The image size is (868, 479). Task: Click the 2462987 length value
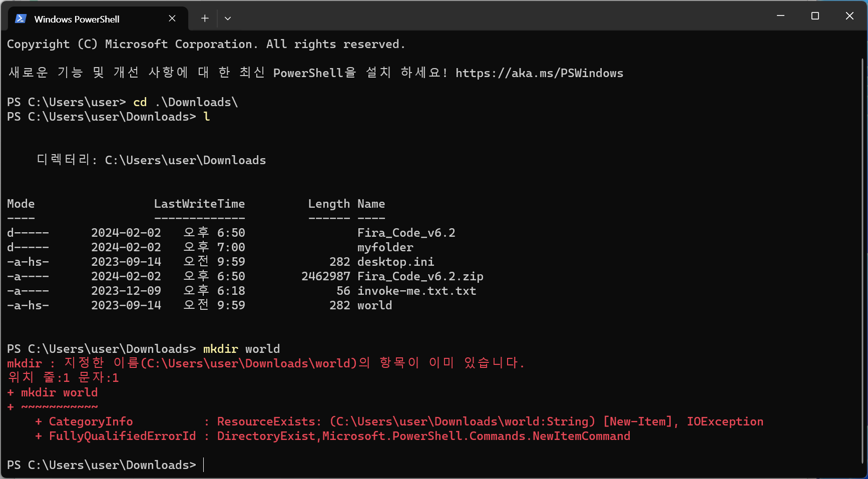pyautogui.click(x=326, y=276)
